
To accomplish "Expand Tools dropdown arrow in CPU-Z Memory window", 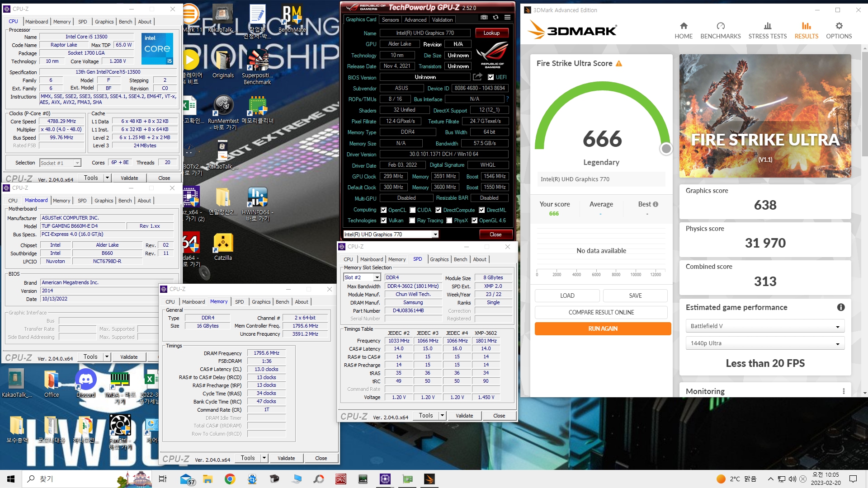I will tap(264, 458).
